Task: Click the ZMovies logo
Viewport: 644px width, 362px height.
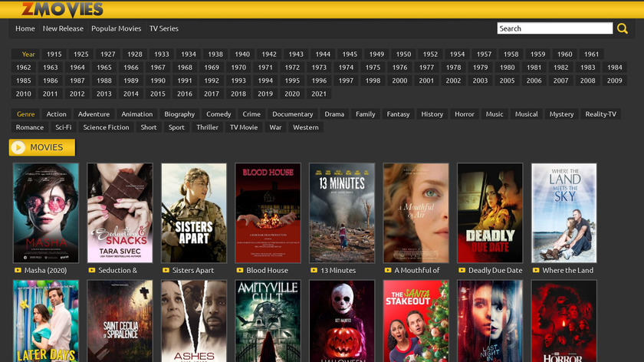Action: [x=62, y=9]
